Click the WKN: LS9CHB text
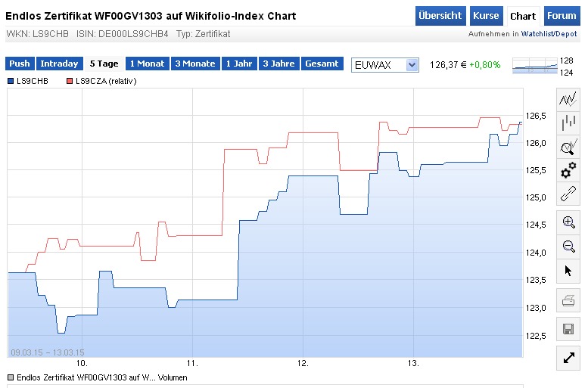 tap(38, 34)
